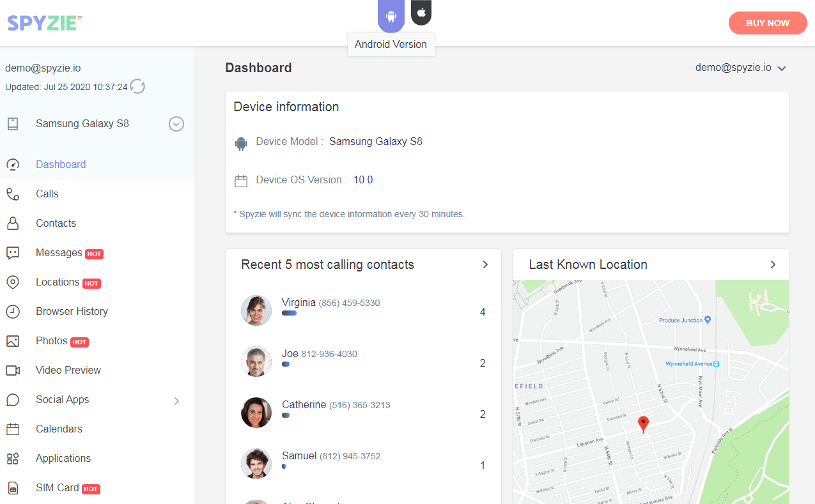Image resolution: width=815 pixels, height=504 pixels.
Task: Click the Video Preview camera icon
Action: pyautogui.click(x=13, y=370)
